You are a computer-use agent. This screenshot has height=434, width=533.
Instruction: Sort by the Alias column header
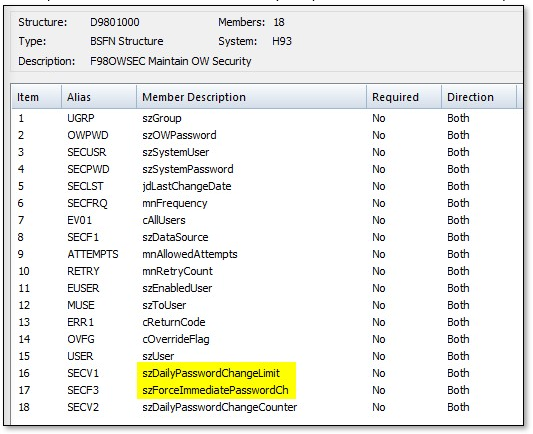point(99,97)
